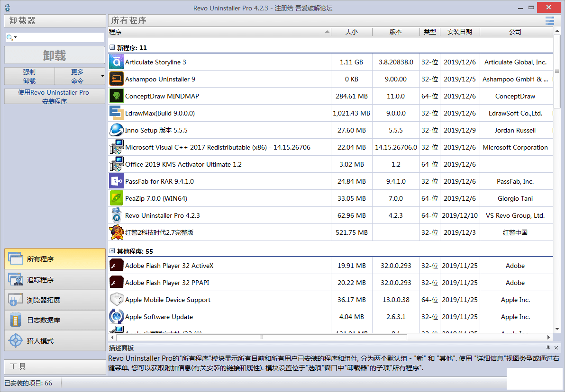Close the 描述面板 description panel

coord(556,347)
